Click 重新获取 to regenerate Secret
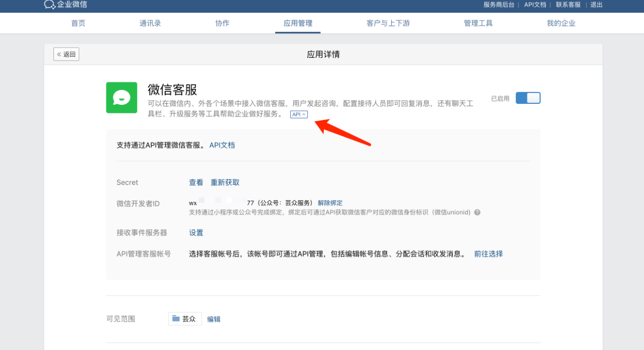The image size is (644, 350). (224, 182)
